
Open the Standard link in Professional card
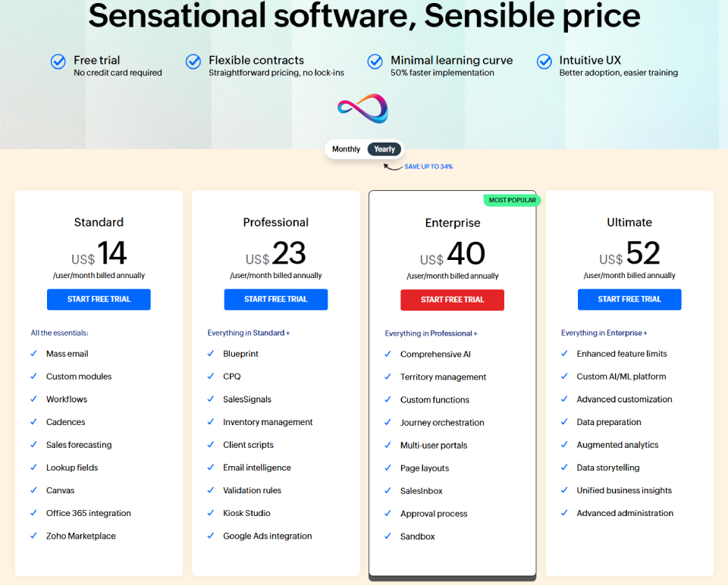pyautogui.click(x=268, y=333)
